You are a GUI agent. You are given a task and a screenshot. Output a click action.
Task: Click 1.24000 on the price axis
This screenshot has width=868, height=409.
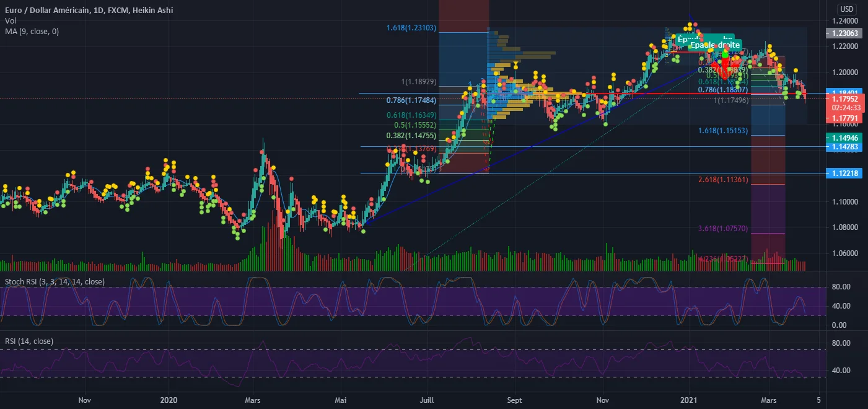(x=846, y=20)
